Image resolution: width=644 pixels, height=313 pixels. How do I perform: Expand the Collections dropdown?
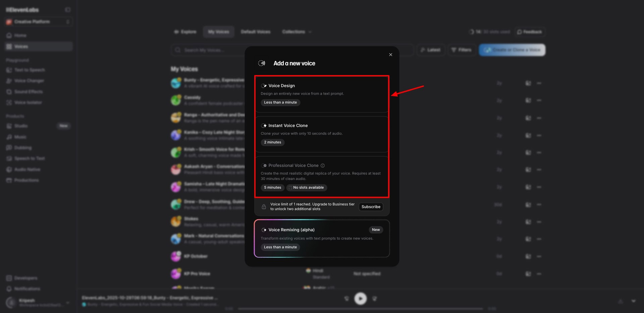click(x=297, y=32)
